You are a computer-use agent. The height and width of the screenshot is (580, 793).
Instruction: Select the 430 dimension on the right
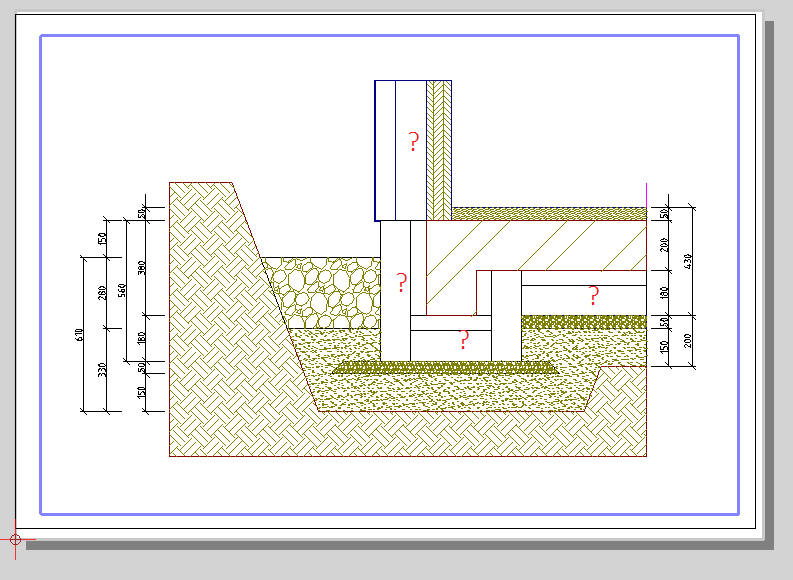(688, 262)
